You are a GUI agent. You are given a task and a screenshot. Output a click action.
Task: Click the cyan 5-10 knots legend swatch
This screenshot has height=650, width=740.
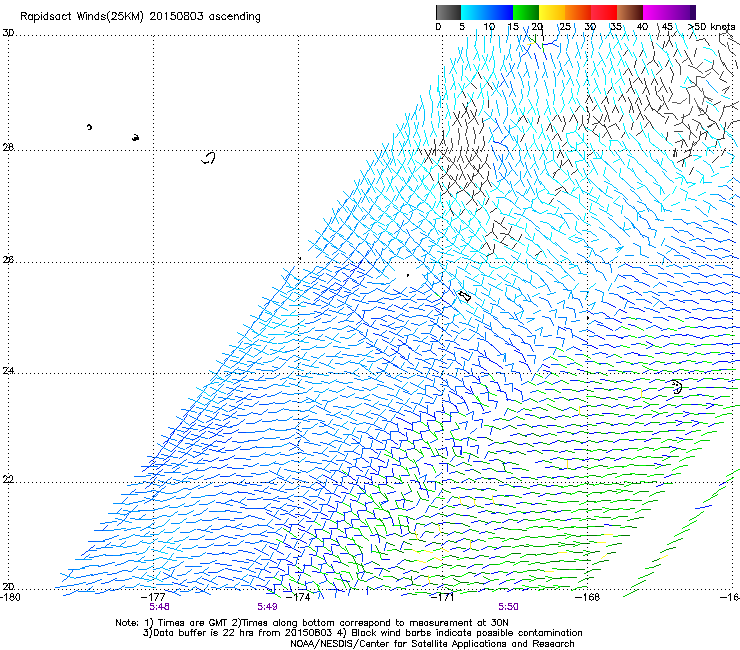(473, 12)
